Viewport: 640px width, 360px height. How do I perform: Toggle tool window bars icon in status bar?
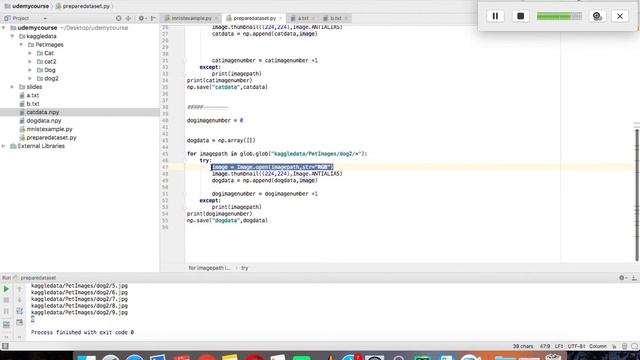tap(5, 346)
